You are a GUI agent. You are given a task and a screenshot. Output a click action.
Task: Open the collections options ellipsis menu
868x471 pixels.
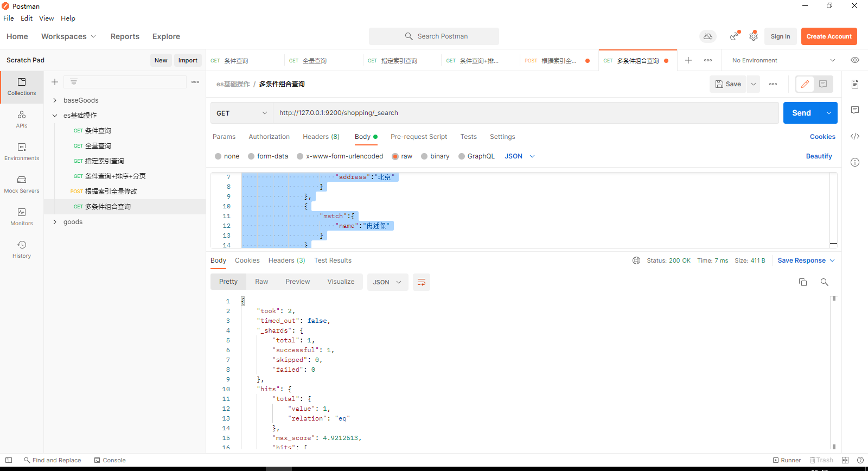(195, 82)
